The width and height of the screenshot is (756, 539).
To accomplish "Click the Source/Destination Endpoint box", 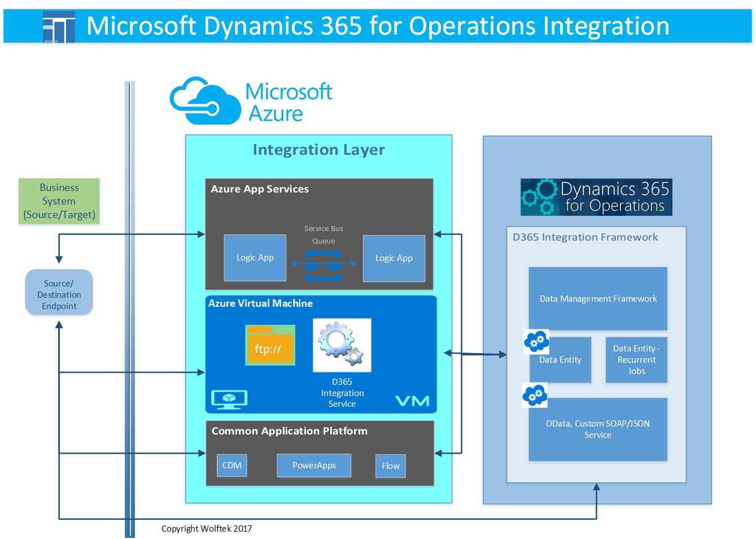I will tap(59, 292).
